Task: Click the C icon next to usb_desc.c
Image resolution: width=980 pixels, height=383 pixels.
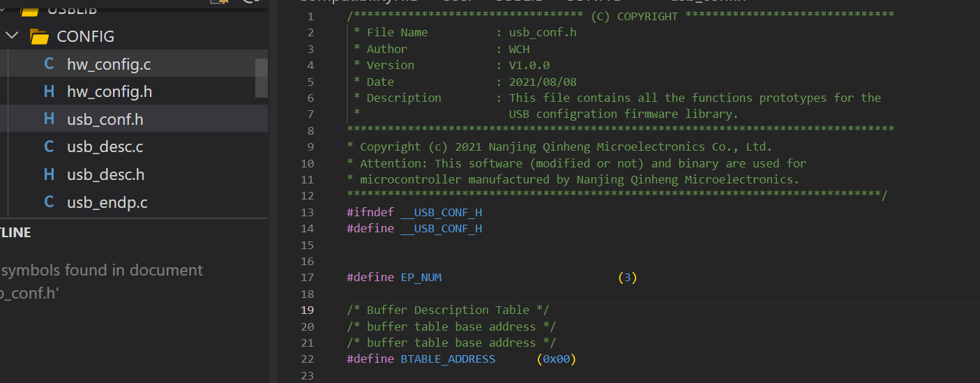Action: 49,147
